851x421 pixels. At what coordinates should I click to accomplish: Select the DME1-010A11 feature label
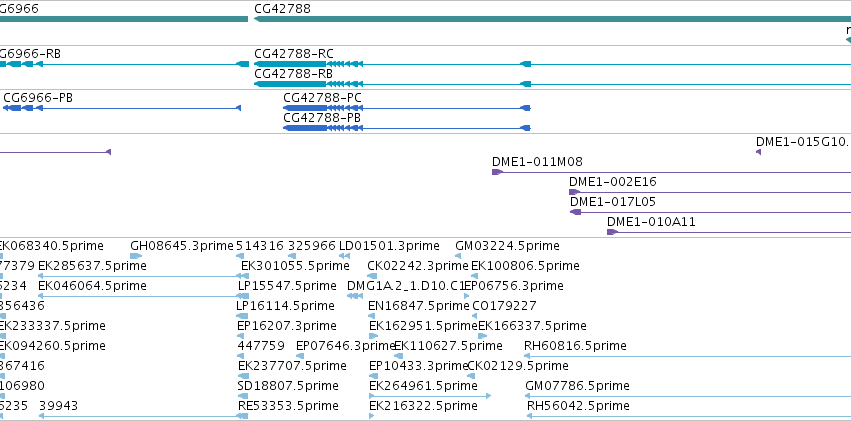[651, 222]
